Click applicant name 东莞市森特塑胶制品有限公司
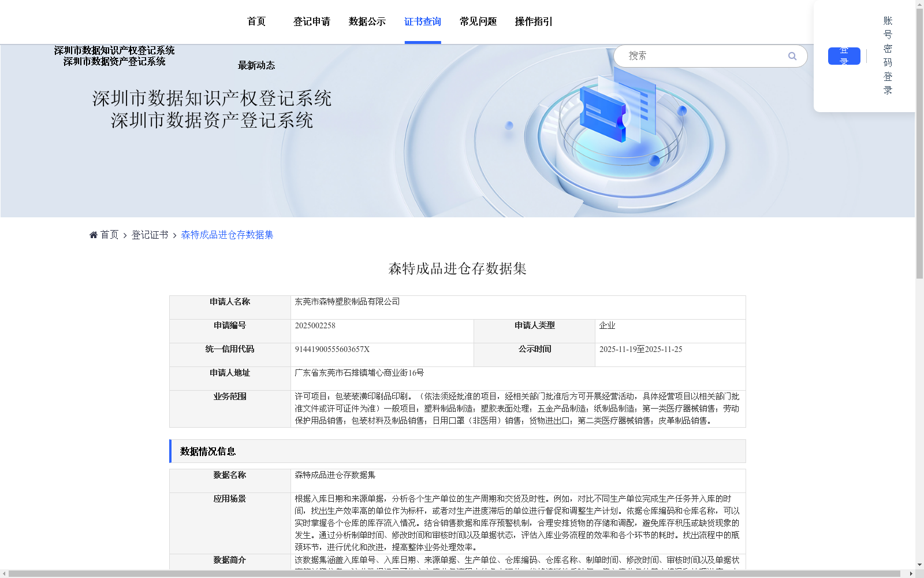The image size is (924, 578). 347,302
